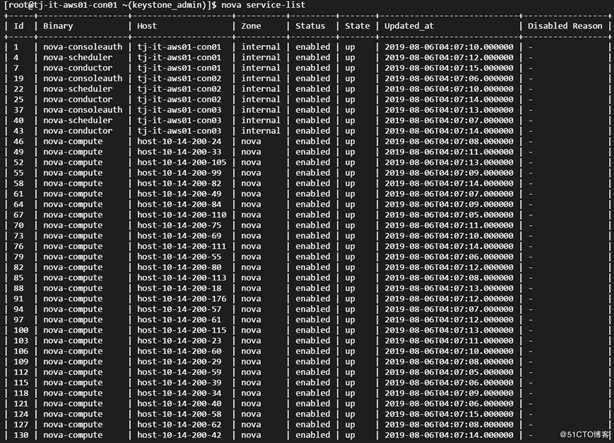The height and width of the screenshot is (443, 614).
Task: Select host-10-14-200-39 cell
Action: pyautogui.click(x=179, y=383)
